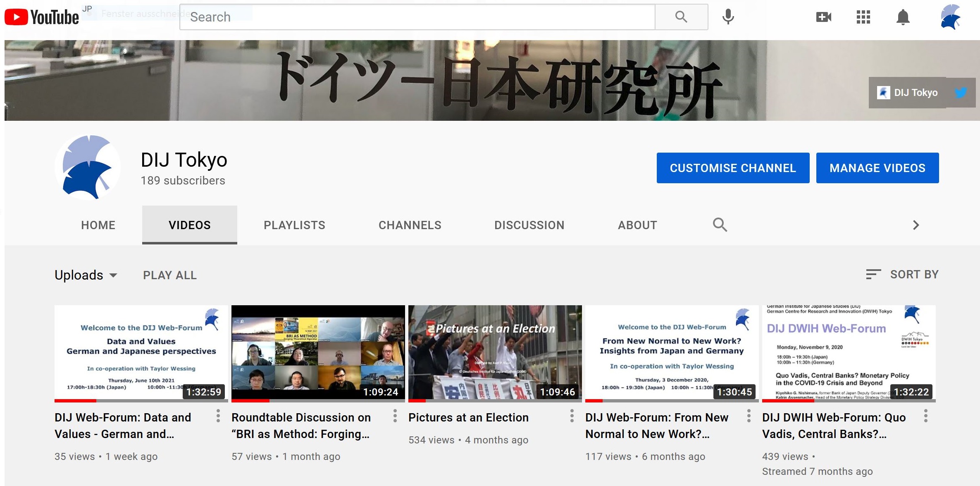Click title 'DIJ Web-Forum: Data and Values'
The height and width of the screenshot is (486, 980).
pos(123,426)
